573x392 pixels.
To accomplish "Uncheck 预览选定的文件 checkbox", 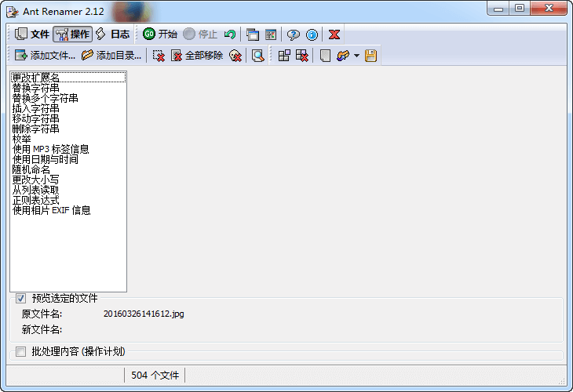I will (x=21, y=298).
